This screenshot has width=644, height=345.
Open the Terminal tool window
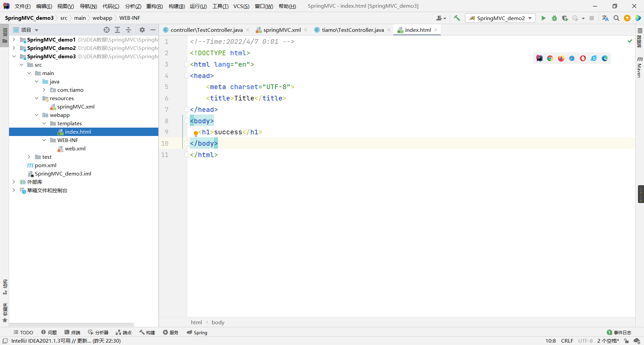click(72, 332)
